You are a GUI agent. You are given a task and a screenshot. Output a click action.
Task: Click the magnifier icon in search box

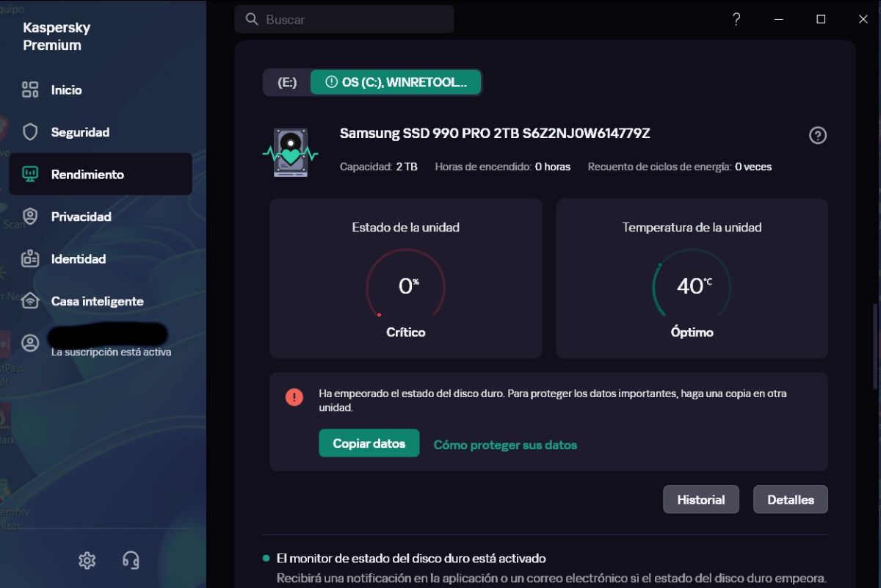click(252, 19)
